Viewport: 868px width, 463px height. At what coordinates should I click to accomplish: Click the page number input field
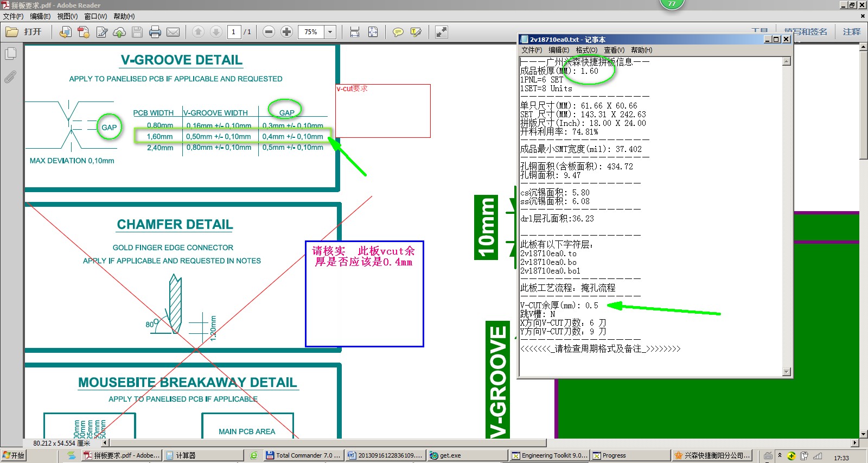(234, 32)
